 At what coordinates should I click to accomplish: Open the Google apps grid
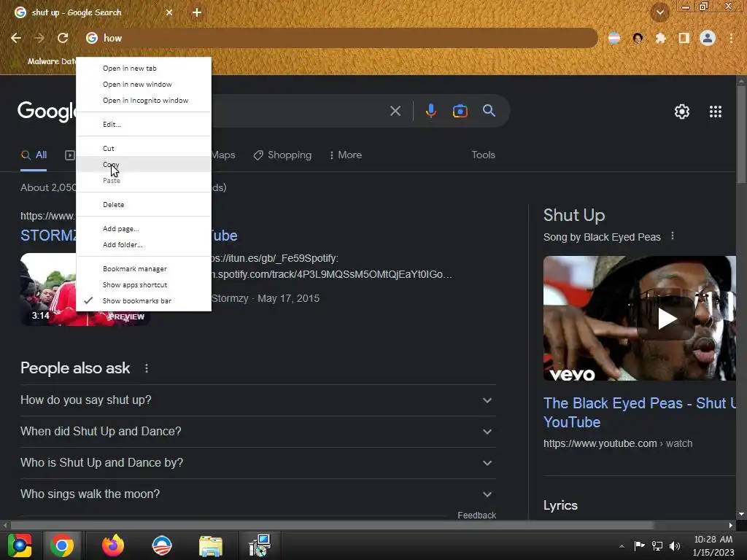(715, 112)
